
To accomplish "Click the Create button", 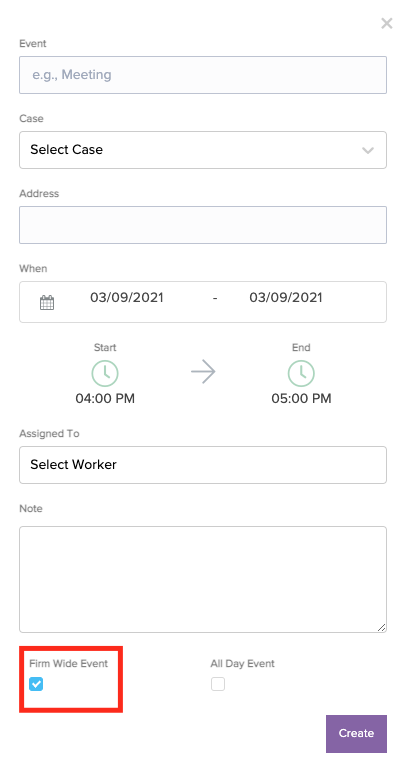I will tap(356, 733).
